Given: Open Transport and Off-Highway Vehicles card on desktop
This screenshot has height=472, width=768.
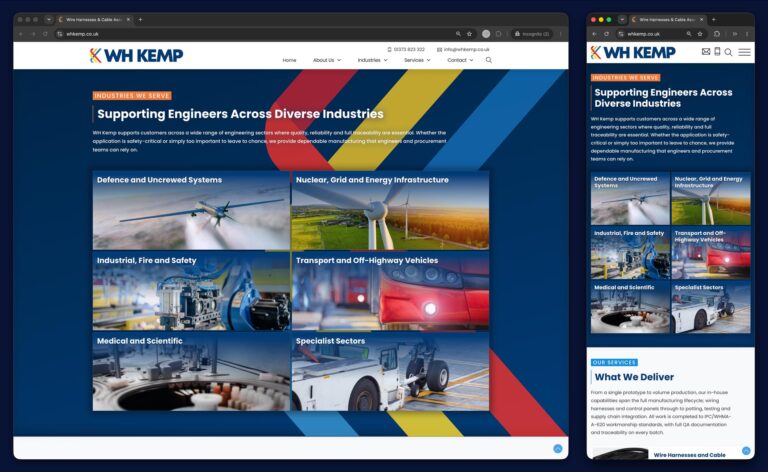Looking at the screenshot, I should [390, 291].
